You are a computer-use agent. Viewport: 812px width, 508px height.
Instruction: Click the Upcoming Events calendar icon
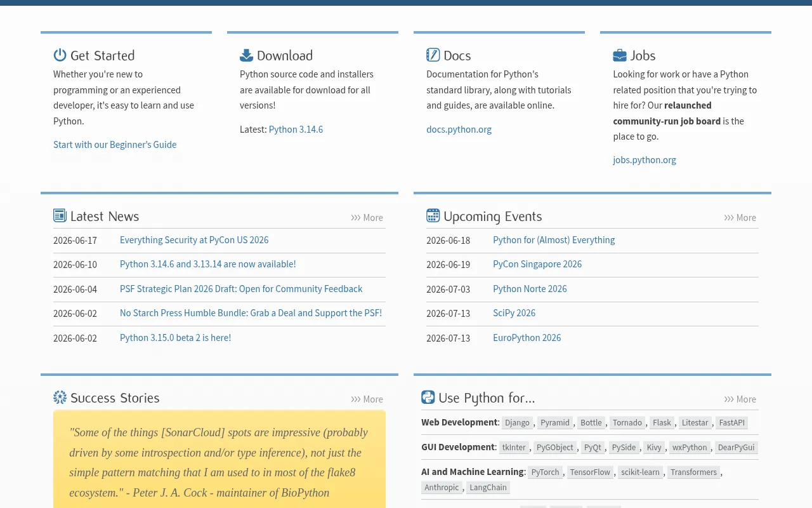tap(433, 216)
